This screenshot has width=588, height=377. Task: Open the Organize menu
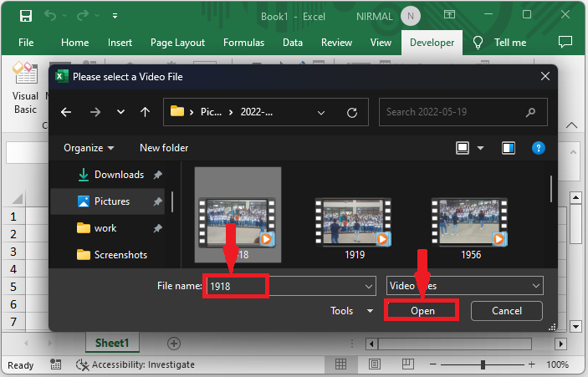[x=89, y=148]
